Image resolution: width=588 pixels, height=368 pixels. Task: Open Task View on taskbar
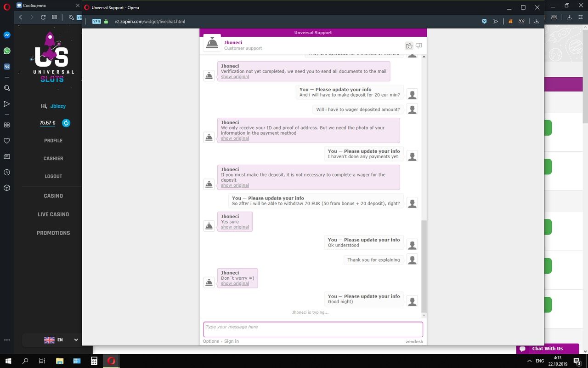(x=42, y=361)
